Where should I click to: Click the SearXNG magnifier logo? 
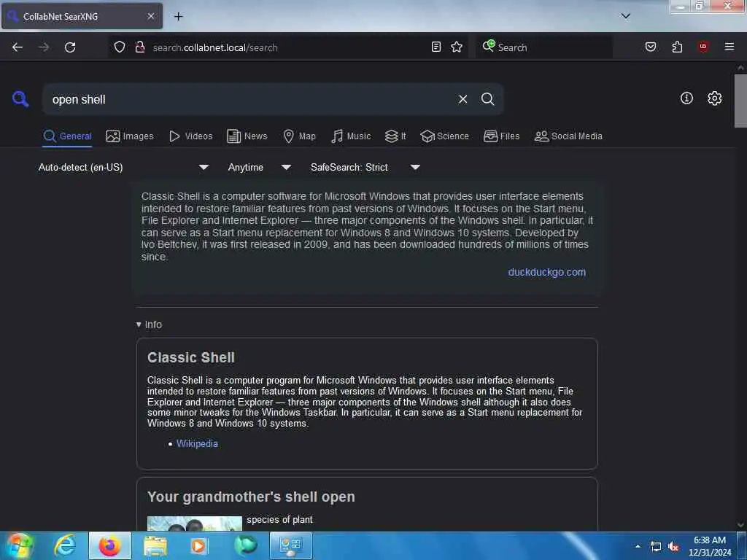tap(20, 99)
